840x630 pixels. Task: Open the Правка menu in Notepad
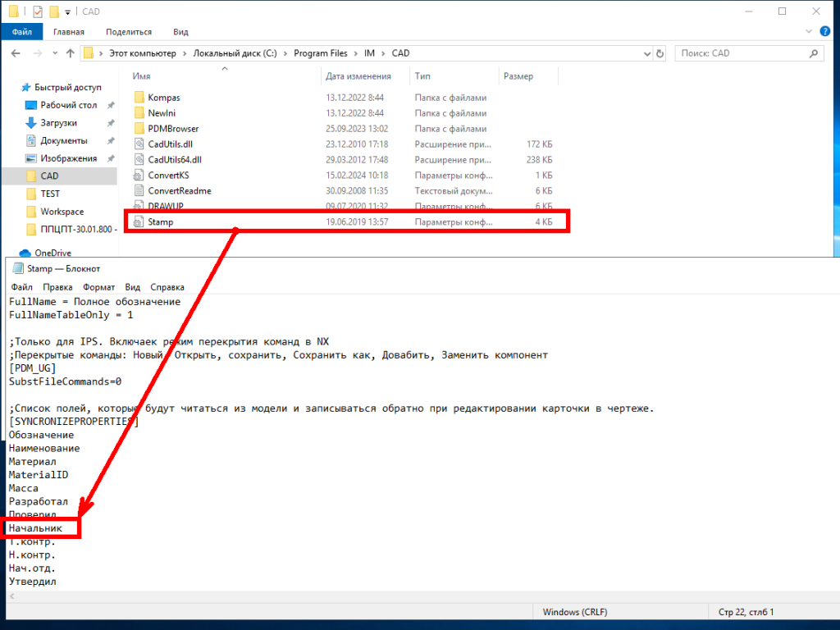click(57, 287)
